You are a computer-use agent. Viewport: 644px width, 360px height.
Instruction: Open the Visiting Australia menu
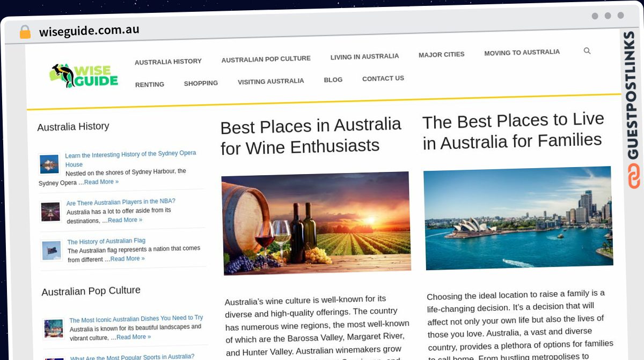coord(270,82)
